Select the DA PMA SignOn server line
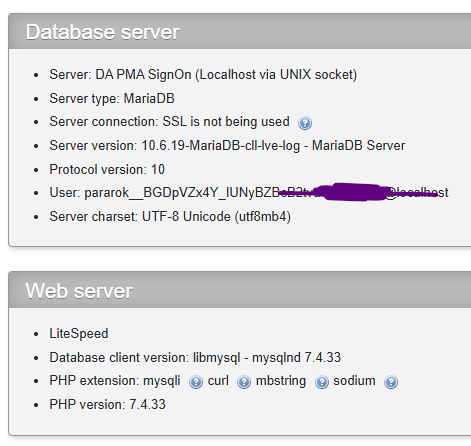The image size is (471, 446). pyautogui.click(x=203, y=75)
